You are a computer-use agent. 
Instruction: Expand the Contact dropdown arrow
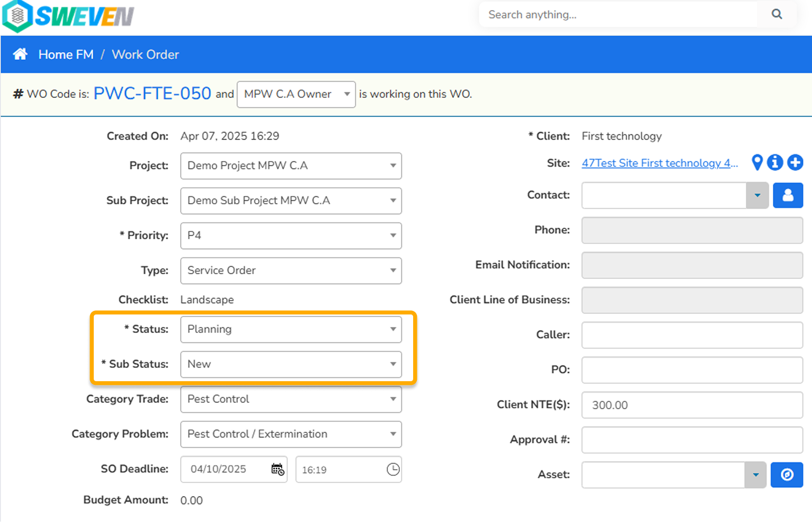tap(757, 195)
